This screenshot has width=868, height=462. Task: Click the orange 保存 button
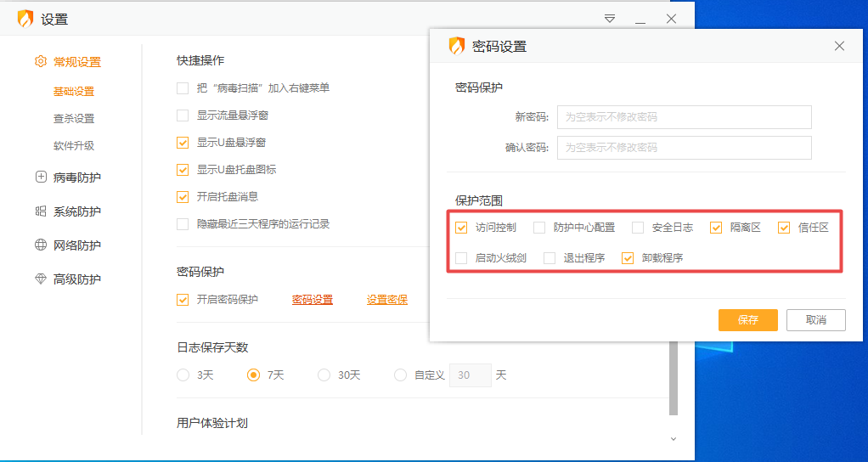pyautogui.click(x=747, y=320)
